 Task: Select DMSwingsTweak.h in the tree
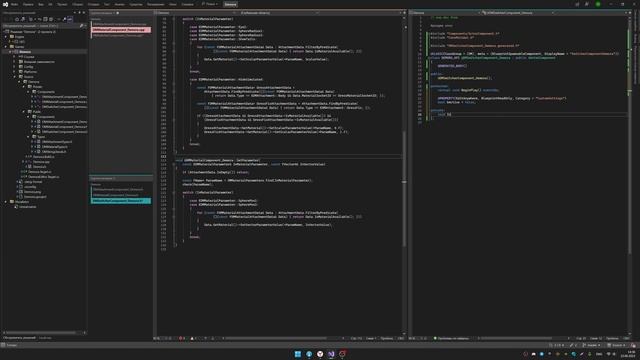[x=54, y=152]
